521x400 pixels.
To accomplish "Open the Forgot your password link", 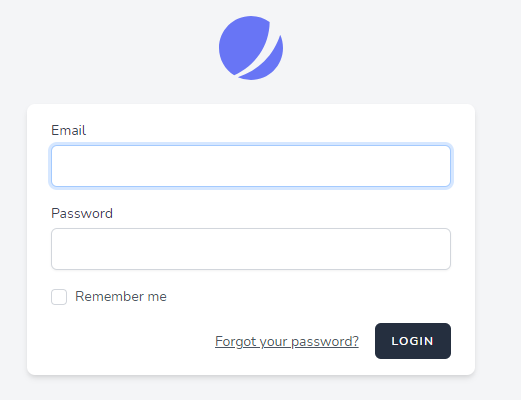I will 287,341.
